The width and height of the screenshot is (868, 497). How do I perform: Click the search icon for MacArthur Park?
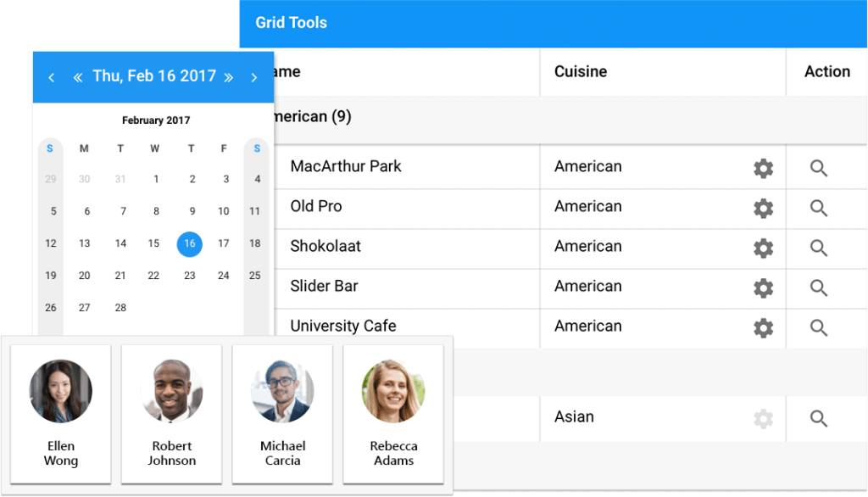[819, 169]
